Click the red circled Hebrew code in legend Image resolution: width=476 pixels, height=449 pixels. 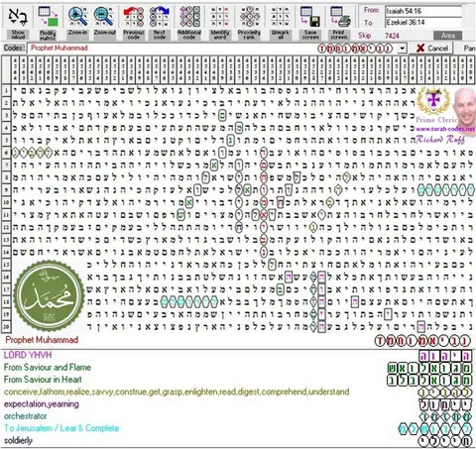click(x=422, y=341)
